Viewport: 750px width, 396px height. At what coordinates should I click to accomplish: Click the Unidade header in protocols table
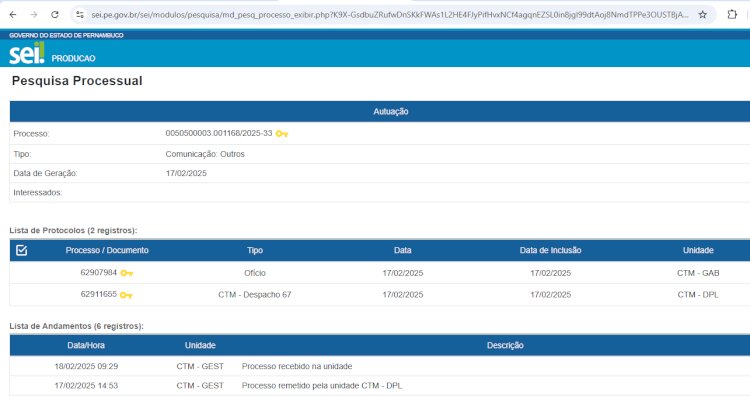click(698, 250)
